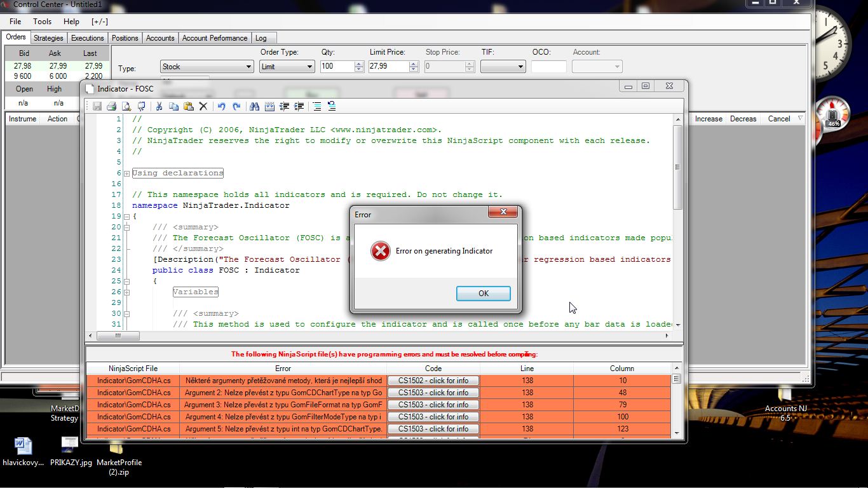Click OK in the Error dialog
868x488 pixels.
[x=484, y=294]
